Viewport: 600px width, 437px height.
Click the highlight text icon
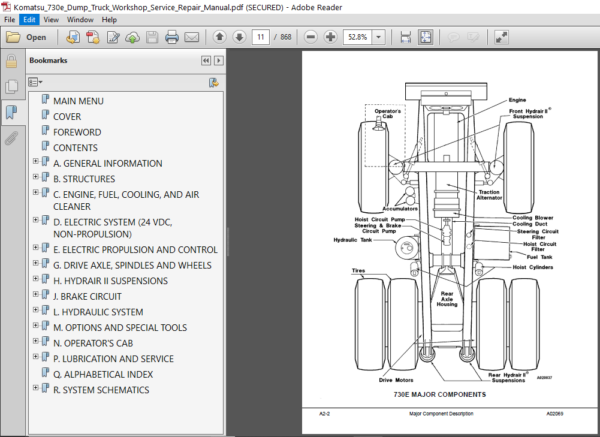pos(473,37)
